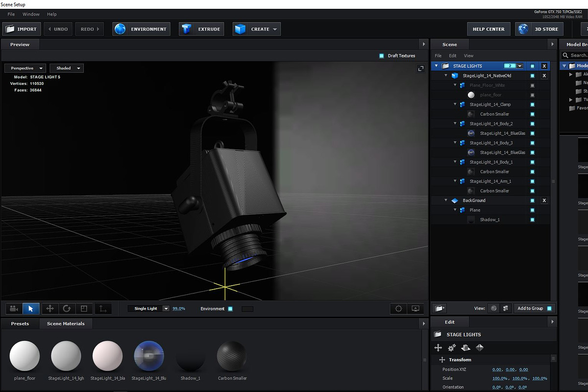Activate the arrow selection tool
Image resolution: width=588 pixels, height=392 pixels.
point(31,309)
